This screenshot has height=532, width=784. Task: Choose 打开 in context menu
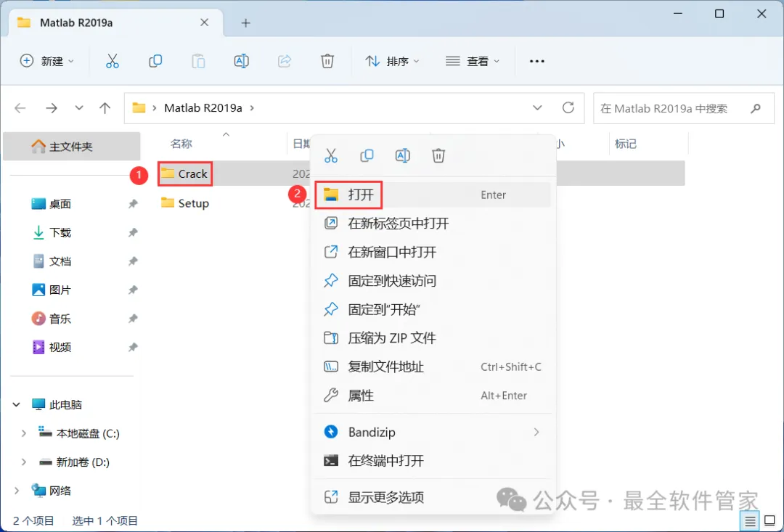tap(433, 195)
